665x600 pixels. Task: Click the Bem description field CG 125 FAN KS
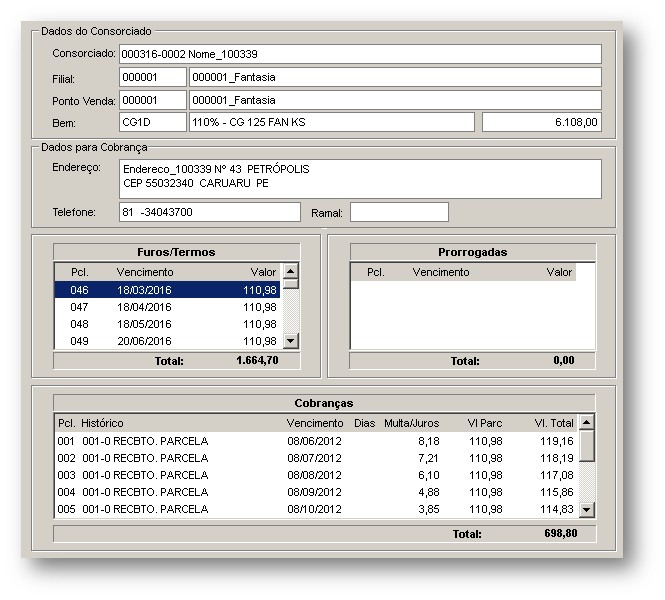pyautogui.click(x=332, y=122)
